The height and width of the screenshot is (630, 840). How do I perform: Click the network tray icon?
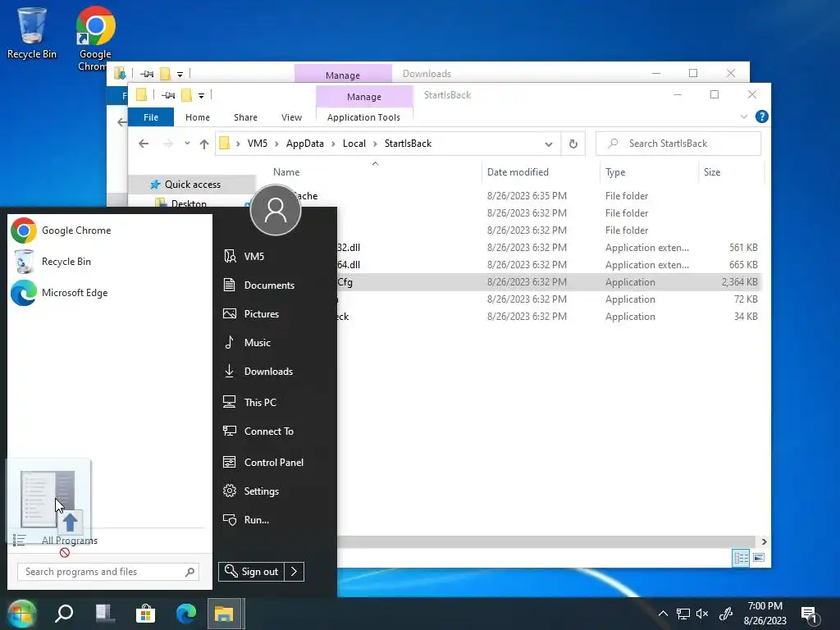683,614
